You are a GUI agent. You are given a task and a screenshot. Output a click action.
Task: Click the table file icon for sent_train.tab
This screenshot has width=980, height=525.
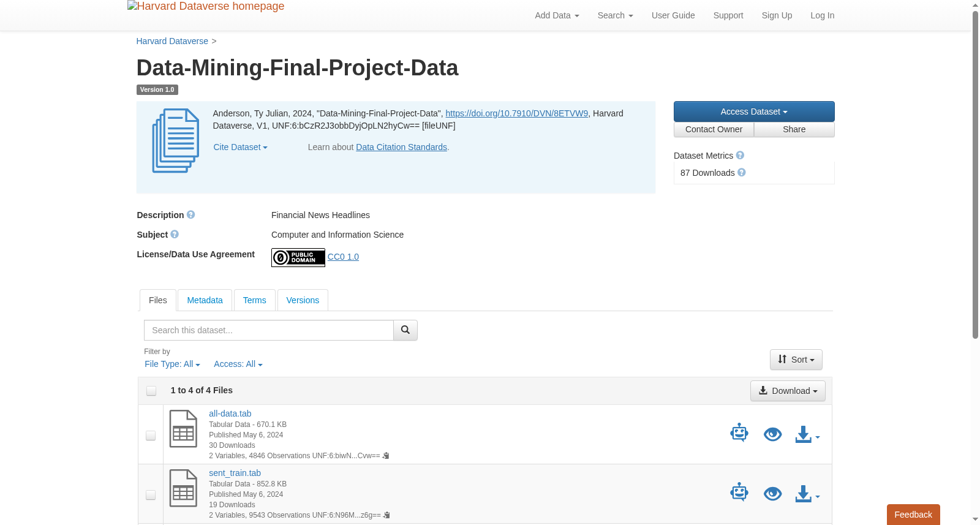click(183, 488)
